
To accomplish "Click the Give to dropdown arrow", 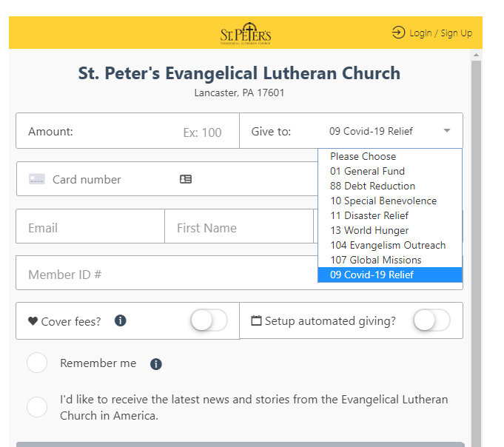I will point(447,131).
